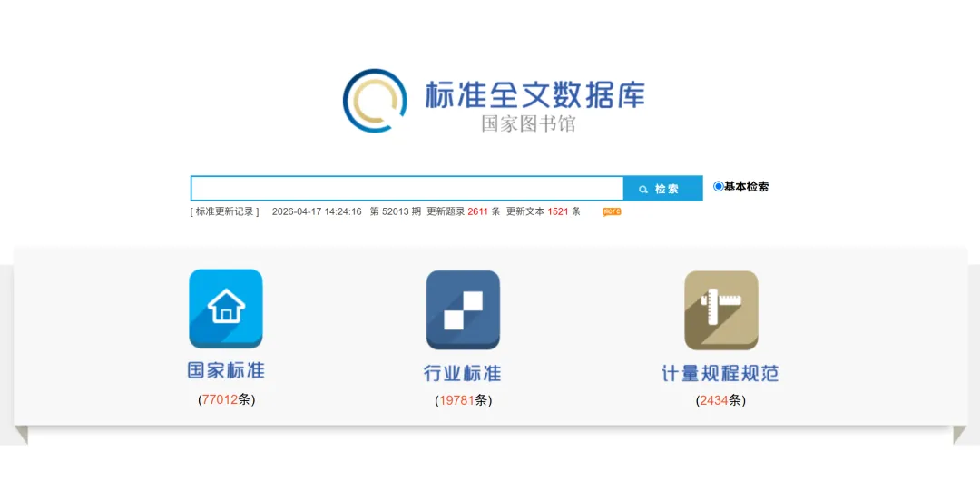Click the blue 检索 search button
The image size is (980, 481).
(x=663, y=188)
